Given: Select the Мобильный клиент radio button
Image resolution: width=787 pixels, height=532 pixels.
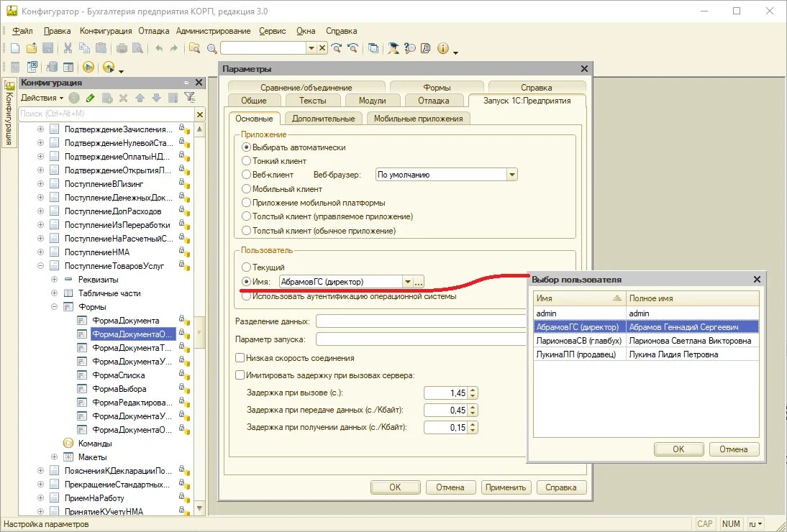Looking at the screenshot, I should click(247, 189).
